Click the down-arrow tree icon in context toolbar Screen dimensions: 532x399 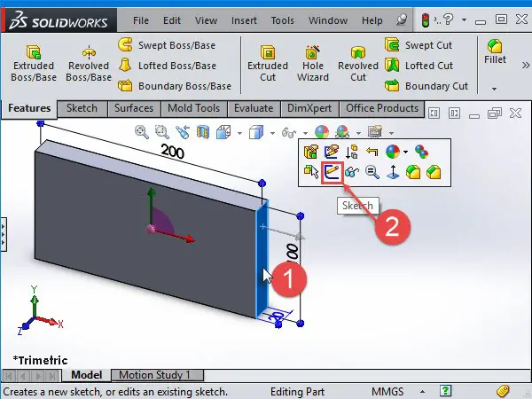351,152
